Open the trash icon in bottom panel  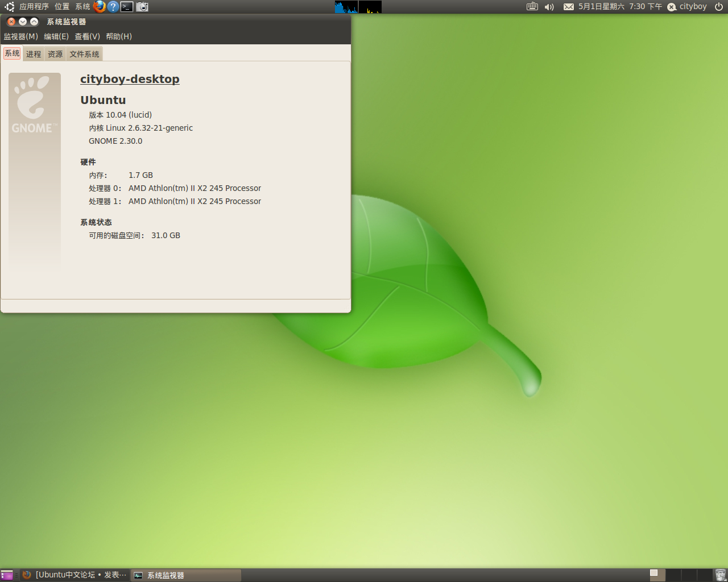point(721,575)
